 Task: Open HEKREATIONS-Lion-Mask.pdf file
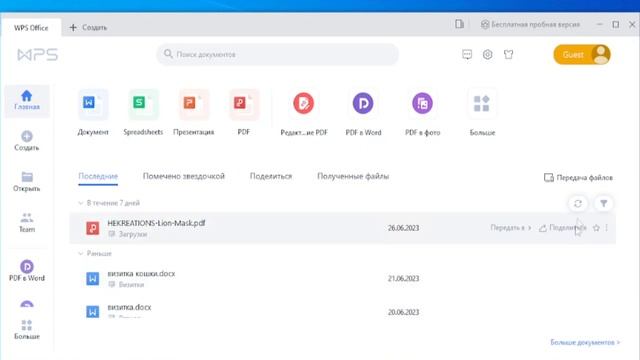click(x=156, y=223)
